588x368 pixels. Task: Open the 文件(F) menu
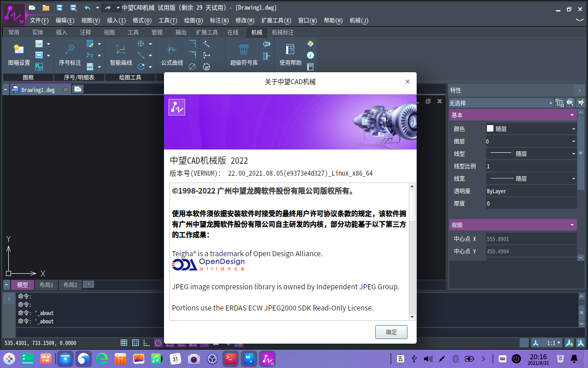click(x=39, y=20)
